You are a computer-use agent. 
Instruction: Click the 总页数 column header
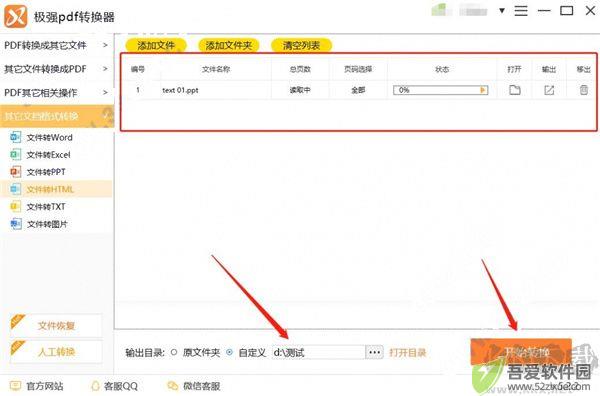pyautogui.click(x=300, y=69)
